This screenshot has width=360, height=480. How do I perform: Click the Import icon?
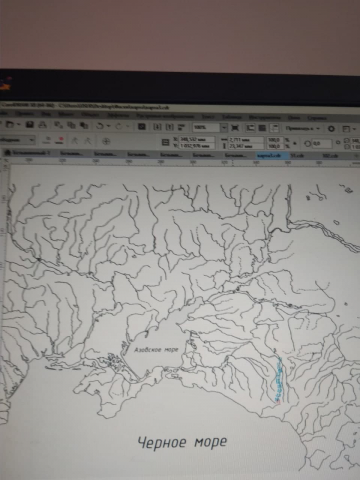click(157, 127)
